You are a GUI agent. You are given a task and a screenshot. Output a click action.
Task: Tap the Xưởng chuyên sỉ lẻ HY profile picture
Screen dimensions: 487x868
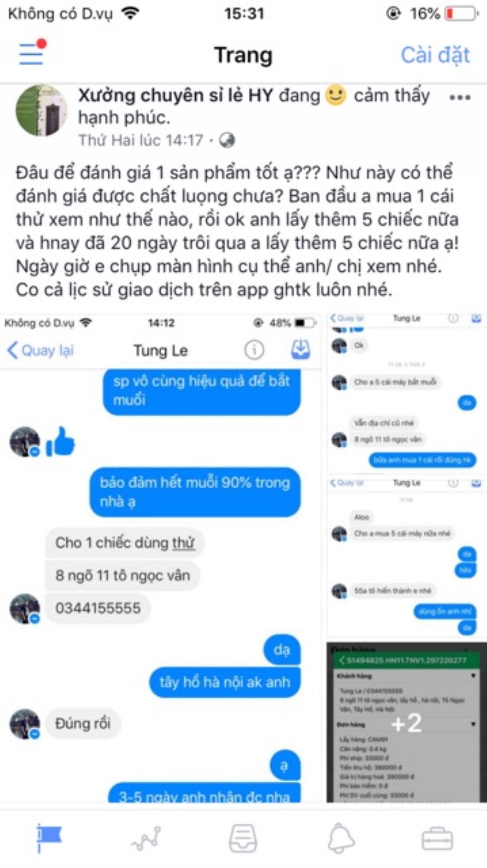[41, 110]
